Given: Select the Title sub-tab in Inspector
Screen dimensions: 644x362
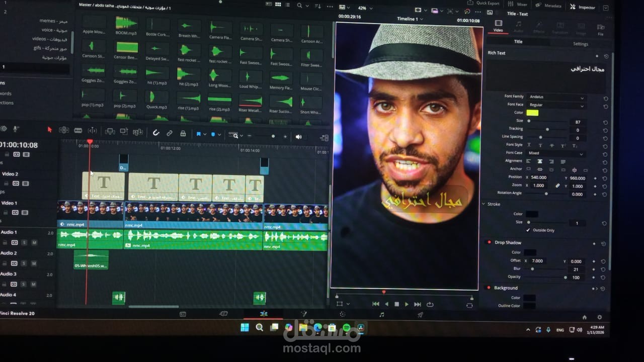Looking at the screenshot, I should coord(518,42).
